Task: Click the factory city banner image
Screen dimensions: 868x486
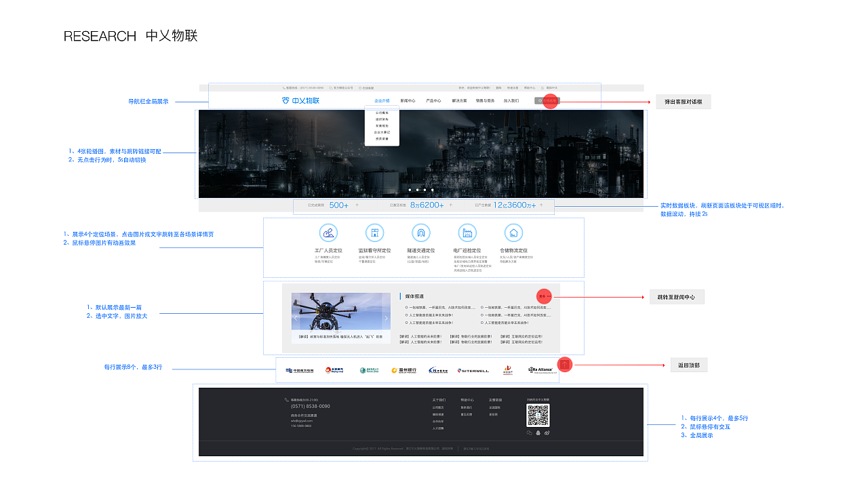Action: pyautogui.click(x=420, y=154)
